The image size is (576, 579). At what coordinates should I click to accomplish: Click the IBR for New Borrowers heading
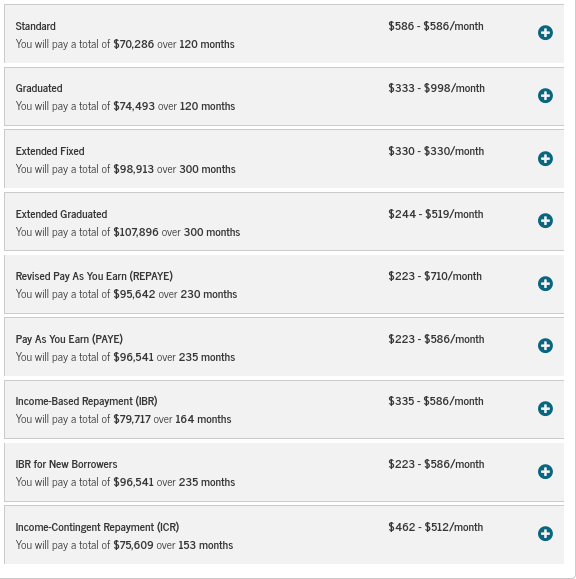click(x=66, y=464)
